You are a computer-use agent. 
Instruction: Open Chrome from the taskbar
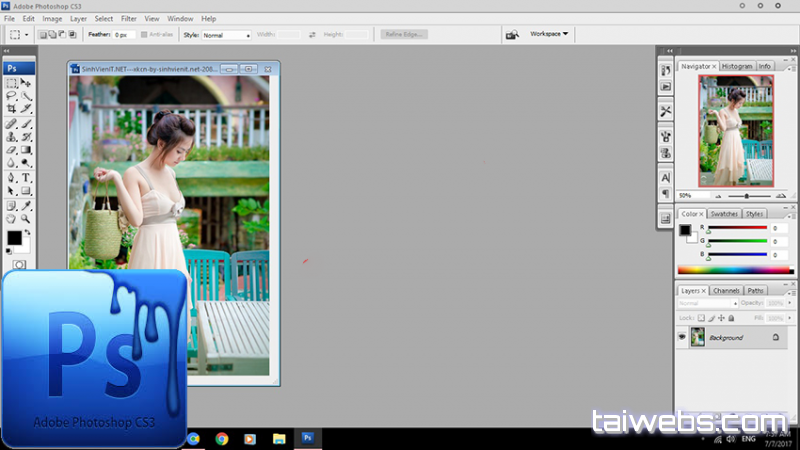point(222,438)
